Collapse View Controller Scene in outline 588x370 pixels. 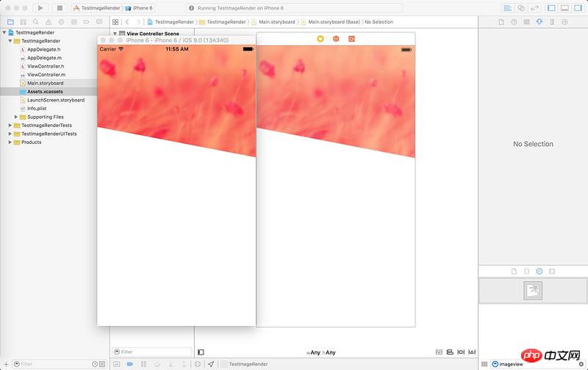click(x=115, y=33)
